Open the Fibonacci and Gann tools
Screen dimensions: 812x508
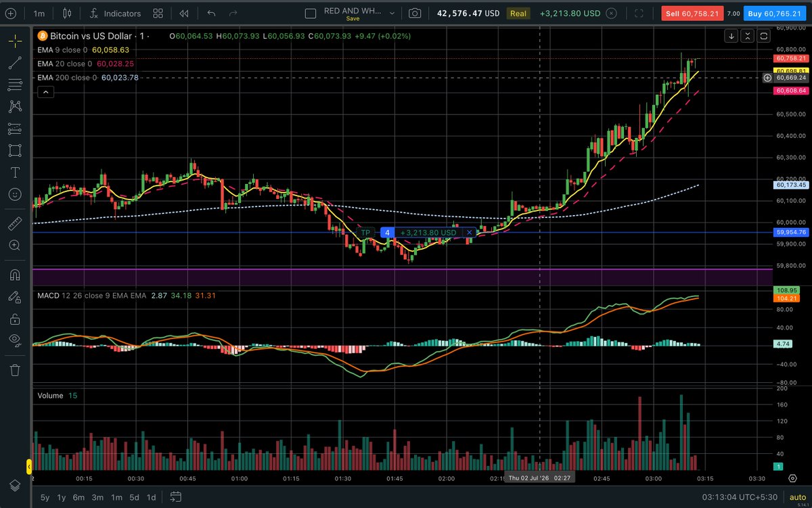pos(14,85)
